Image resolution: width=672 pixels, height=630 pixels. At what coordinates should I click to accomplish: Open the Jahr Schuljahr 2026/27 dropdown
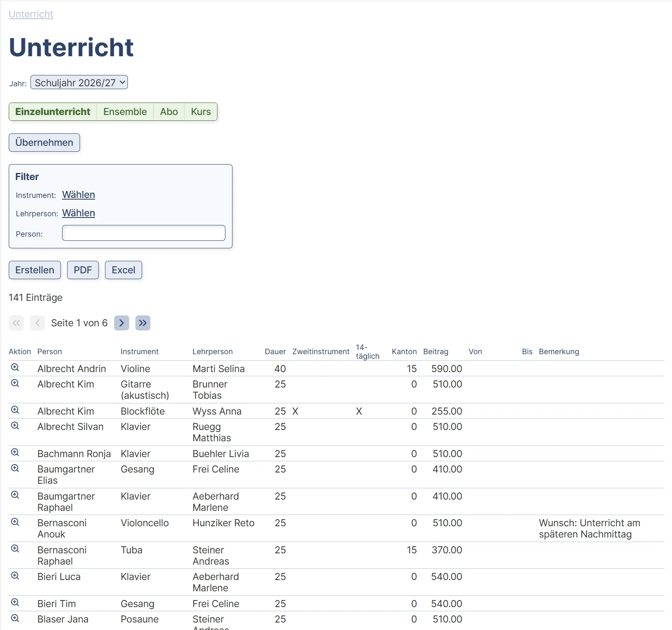click(79, 82)
